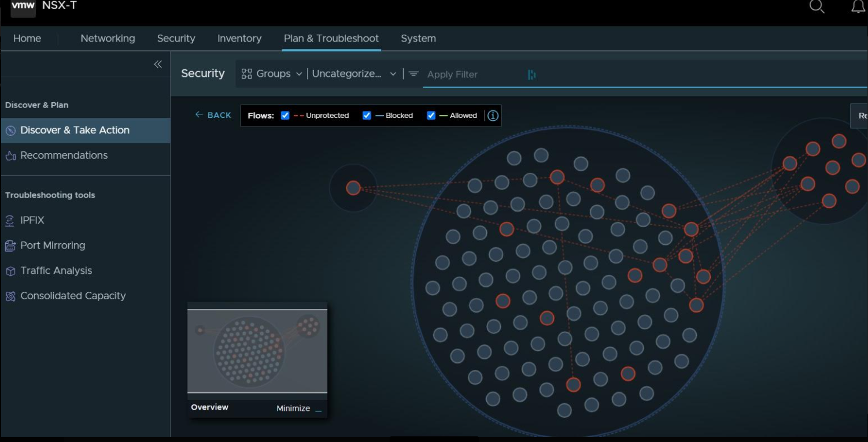Click the Recommendations thumbs-up icon
The height and width of the screenshot is (442, 868).
(x=10, y=155)
